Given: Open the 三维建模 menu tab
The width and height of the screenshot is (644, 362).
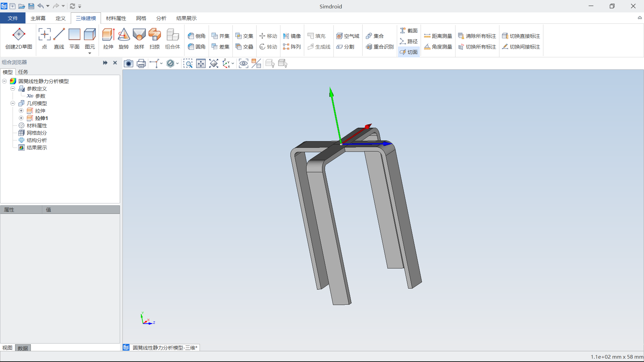Looking at the screenshot, I should coord(84,18).
